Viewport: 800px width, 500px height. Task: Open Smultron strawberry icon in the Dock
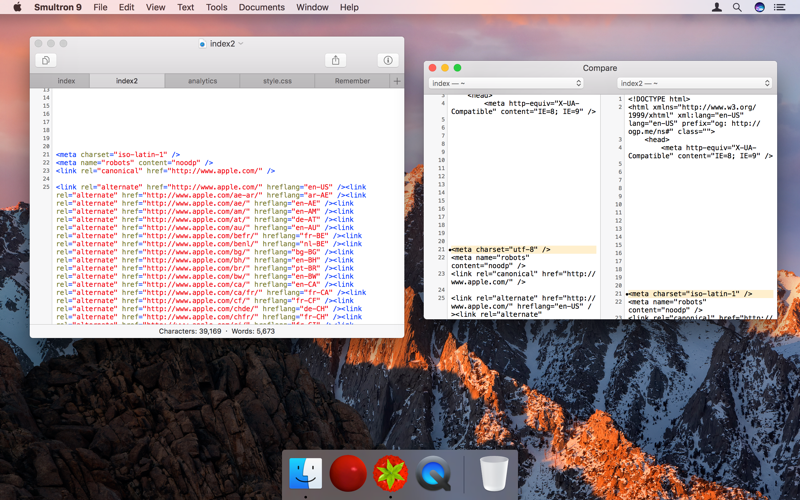click(x=390, y=473)
